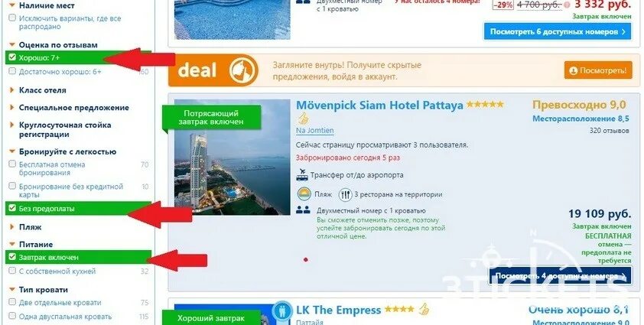Open the Mövenpick Siam Hotel Pattaya link
The height and width of the screenshot is (325, 644).
coord(379,106)
